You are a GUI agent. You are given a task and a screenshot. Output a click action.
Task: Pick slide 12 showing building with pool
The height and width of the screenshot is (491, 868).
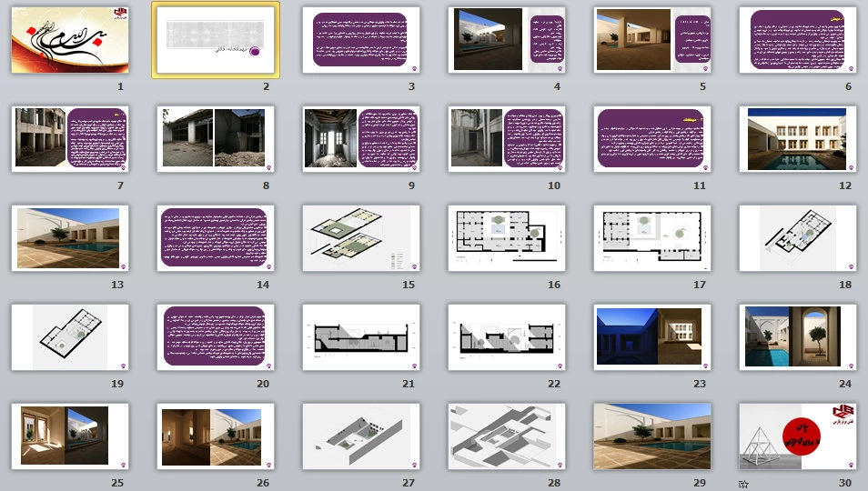pos(797,138)
